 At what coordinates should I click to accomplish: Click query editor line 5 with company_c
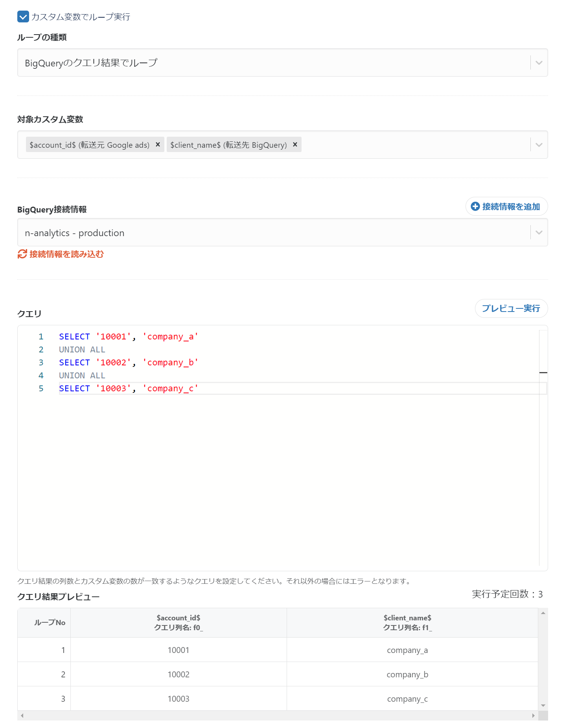(x=129, y=389)
